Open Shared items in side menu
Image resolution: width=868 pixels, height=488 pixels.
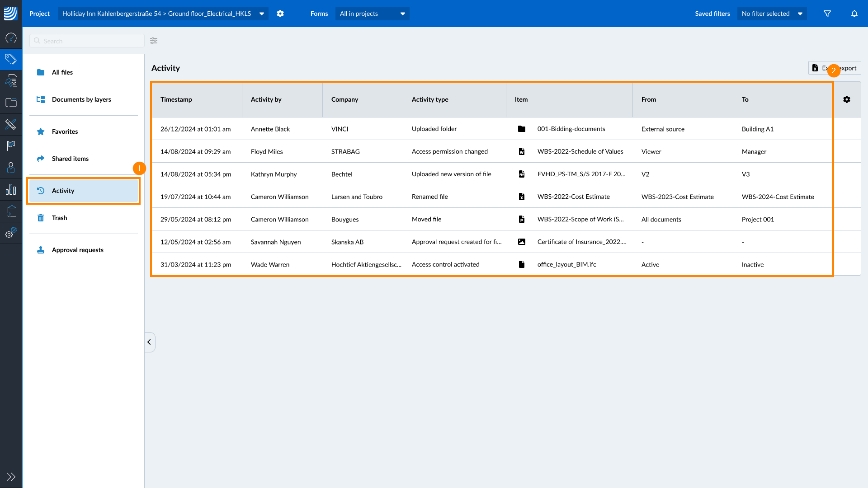coord(84,159)
